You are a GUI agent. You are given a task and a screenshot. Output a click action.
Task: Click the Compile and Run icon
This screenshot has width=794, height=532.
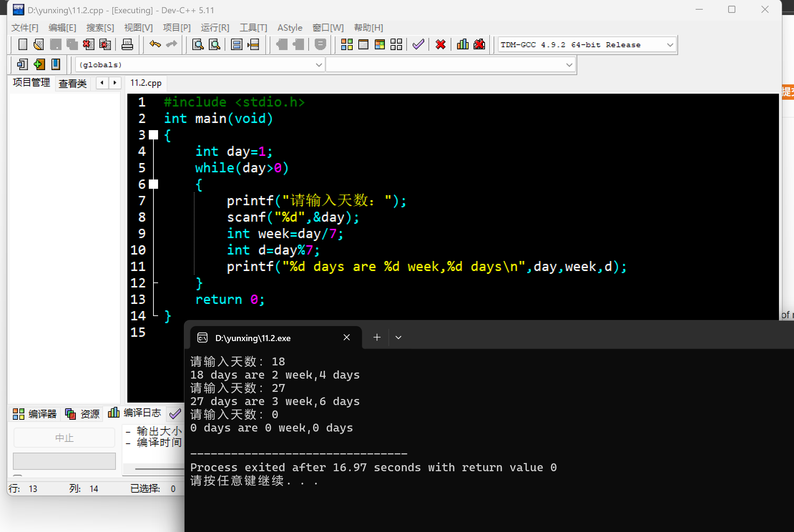click(380, 44)
